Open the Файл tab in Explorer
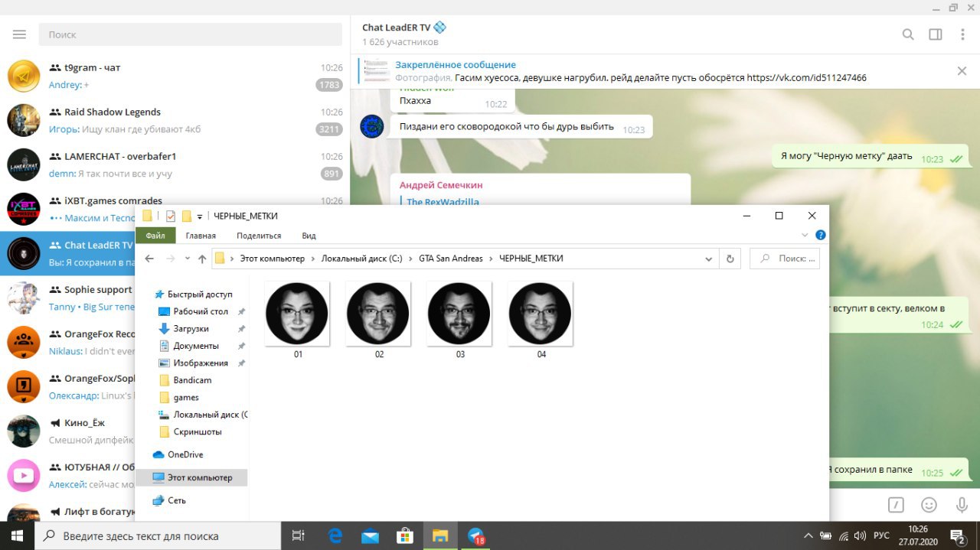Screen dimensions: 980x550 (155, 236)
